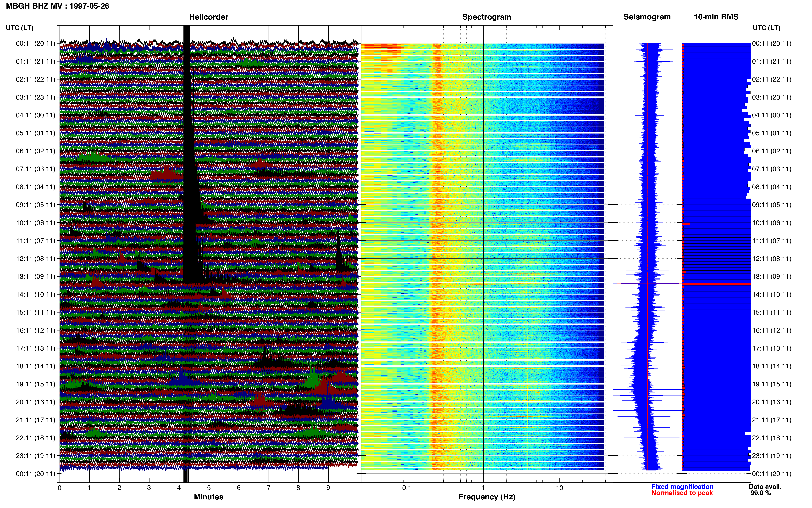Screen dimensions: 812x508
Task: Click the left 23:11 (19:11) time label
Action: (36, 456)
